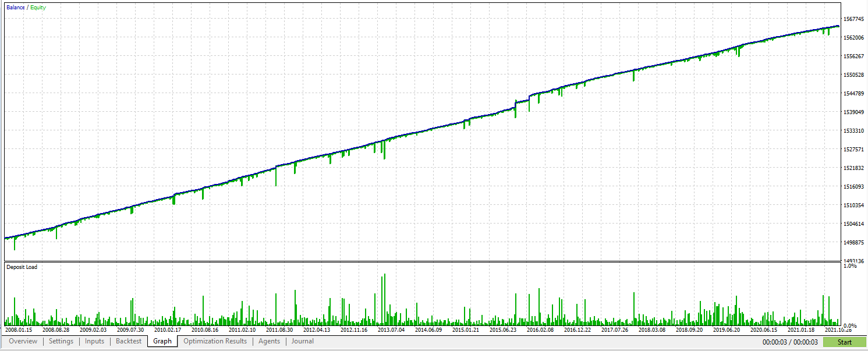
Task: Click the 1544789 axis value
Action: click(x=854, y=94)
